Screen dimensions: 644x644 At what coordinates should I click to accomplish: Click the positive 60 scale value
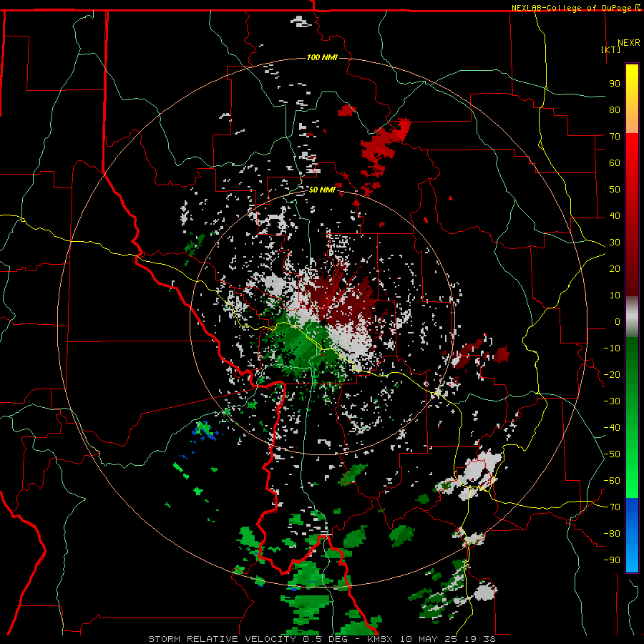pyautogui.click(x=615, y=163)
